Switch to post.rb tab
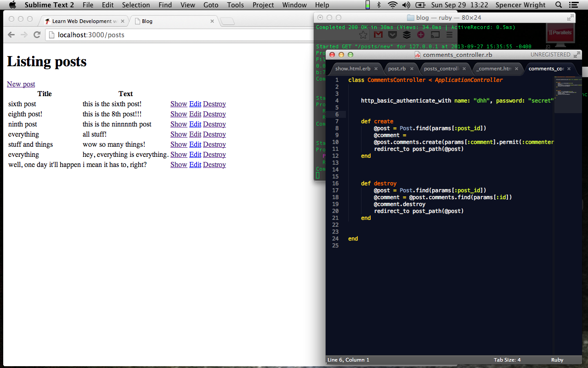The height and width of the screenshot is (368, 588). click(397, 69)
